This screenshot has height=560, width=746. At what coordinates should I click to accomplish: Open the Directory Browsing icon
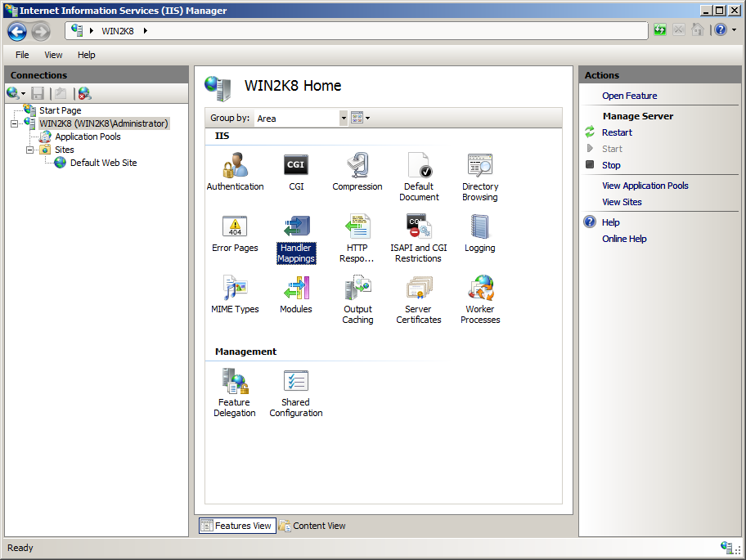479,166
